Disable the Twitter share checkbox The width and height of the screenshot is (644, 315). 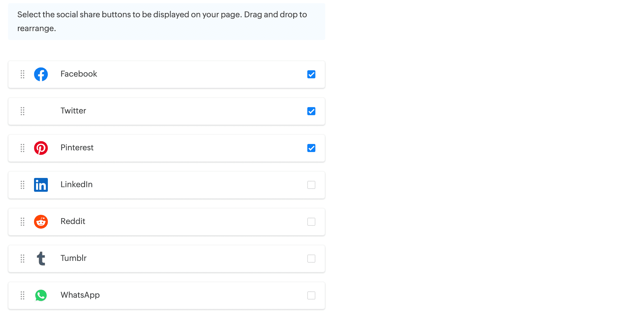(x=311, y=111)
